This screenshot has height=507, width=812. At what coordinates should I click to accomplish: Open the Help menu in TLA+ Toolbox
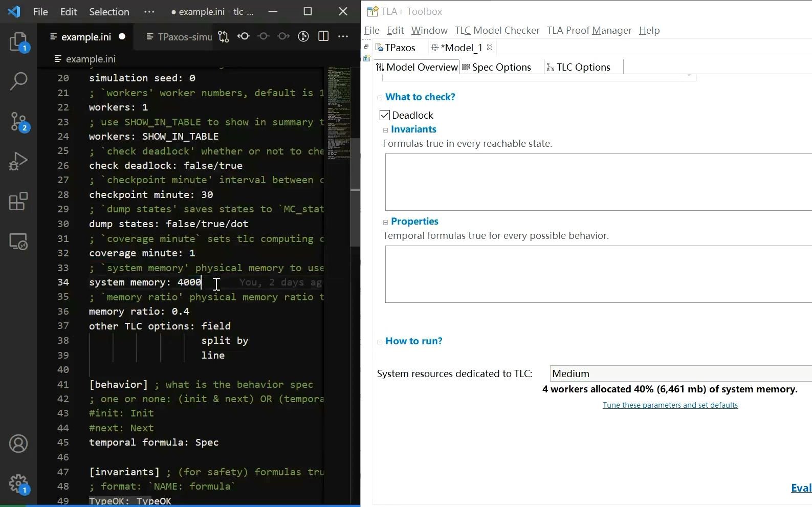click(x=649, y=30)
